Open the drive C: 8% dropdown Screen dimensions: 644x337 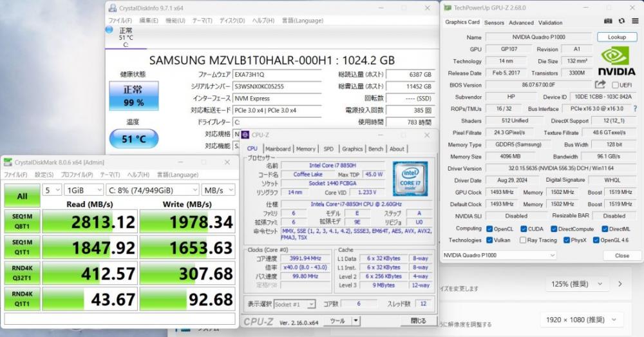tap(153, 190)
